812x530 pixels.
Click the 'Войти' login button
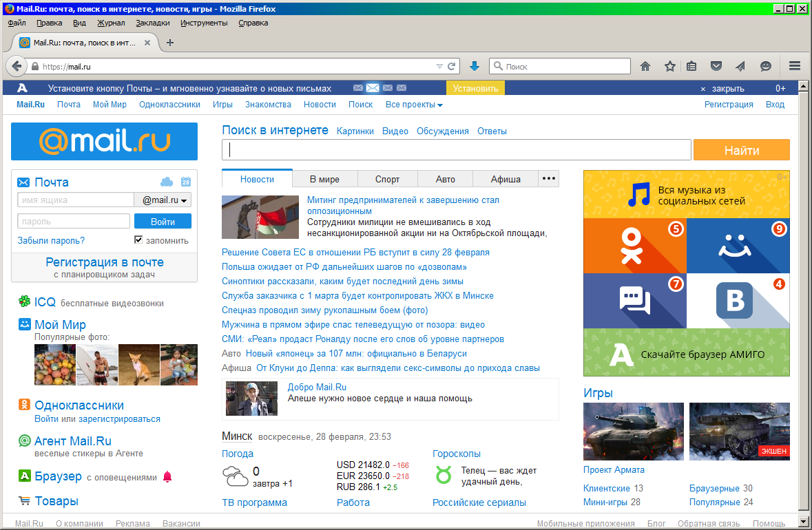(x=163, y=222)
